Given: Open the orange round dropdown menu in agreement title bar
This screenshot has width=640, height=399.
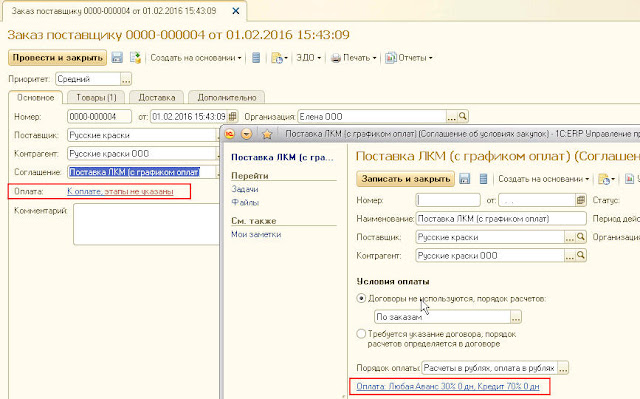Looking at the screenshot, I should point(247,134).
